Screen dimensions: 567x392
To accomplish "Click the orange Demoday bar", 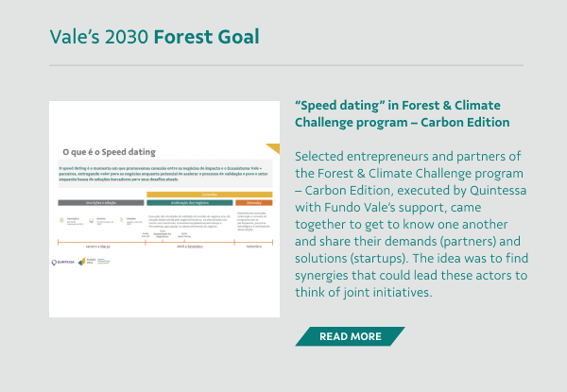I will tap(254, 203).
